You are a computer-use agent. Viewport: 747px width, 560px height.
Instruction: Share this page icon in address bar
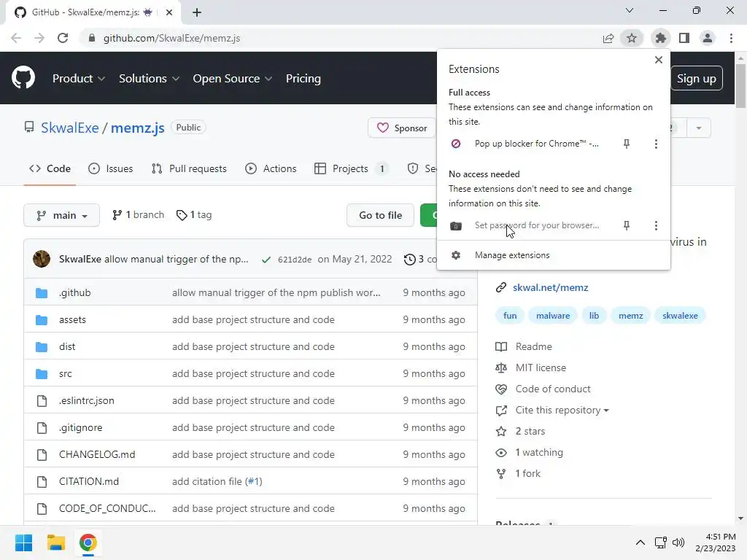[x=608, y=38]
